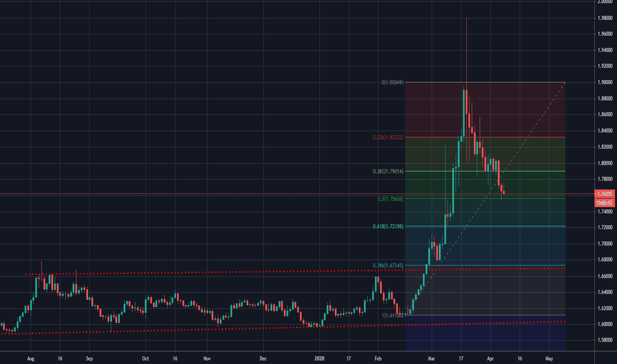
Task: Select 1.74000 on the price axis
Action: (605, 211)
